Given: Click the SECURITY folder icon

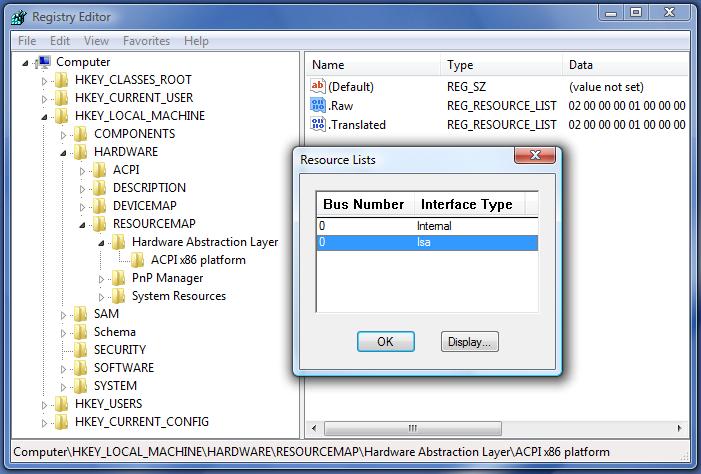Looking at the screenshot, I should [x=80, y=350].
